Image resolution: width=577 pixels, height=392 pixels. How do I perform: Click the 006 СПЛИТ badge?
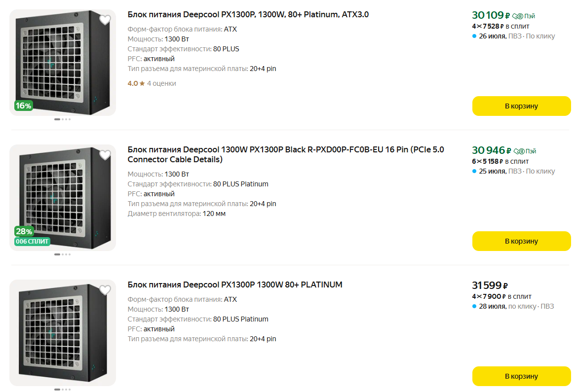tap(33, 241)
